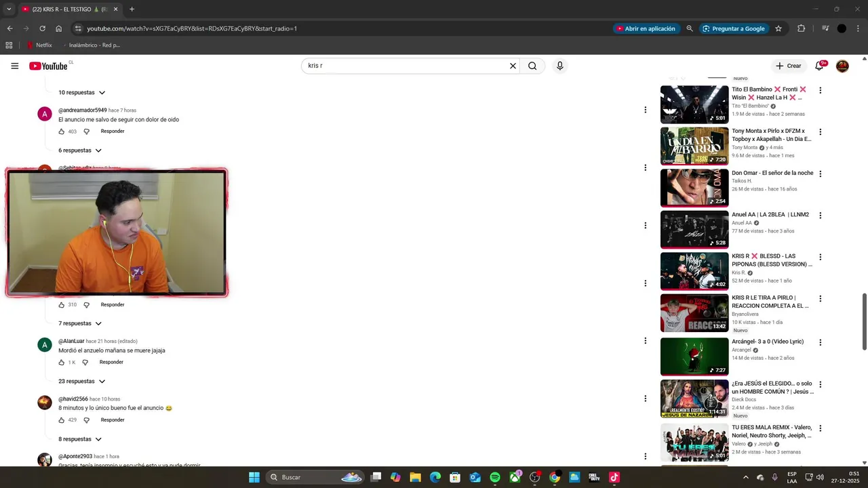Go back to the previous page

coord(9,28)
